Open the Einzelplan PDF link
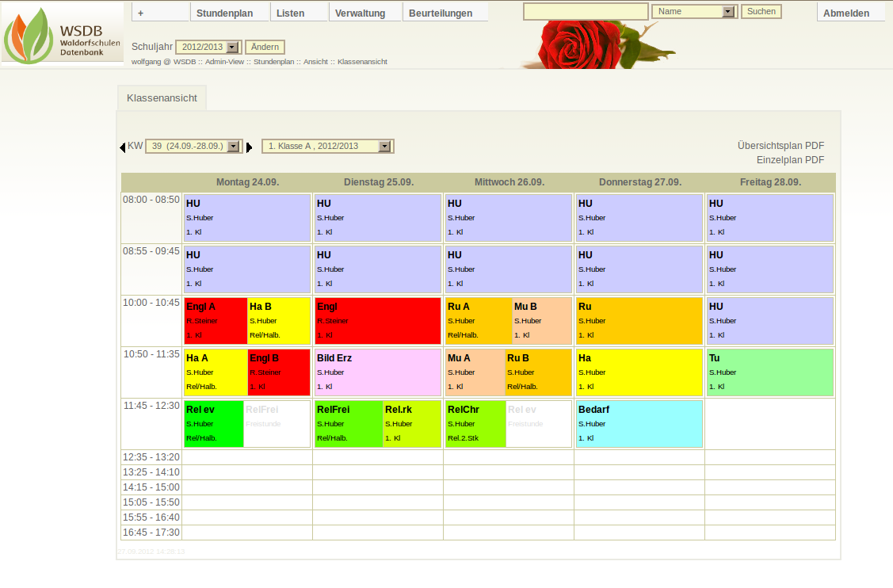Image resolution: width=893 pixels, height=588 pixels. [x=790, y=160]
